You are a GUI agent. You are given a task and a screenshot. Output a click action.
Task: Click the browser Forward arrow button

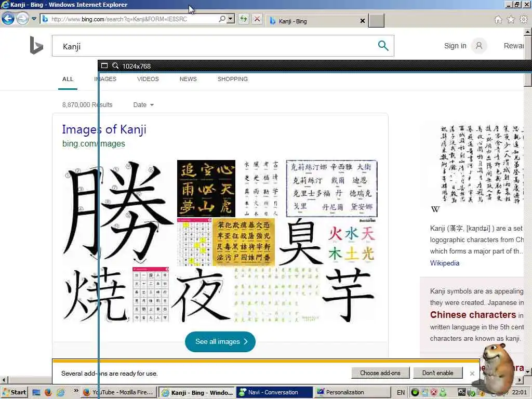pyautogui.click(x=22, y=19)
